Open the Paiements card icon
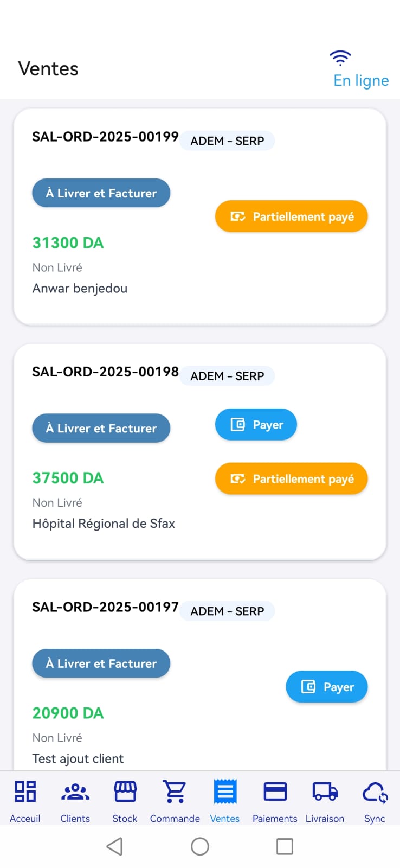The height and width of the screenshot is (868, 400). [275, 792]
